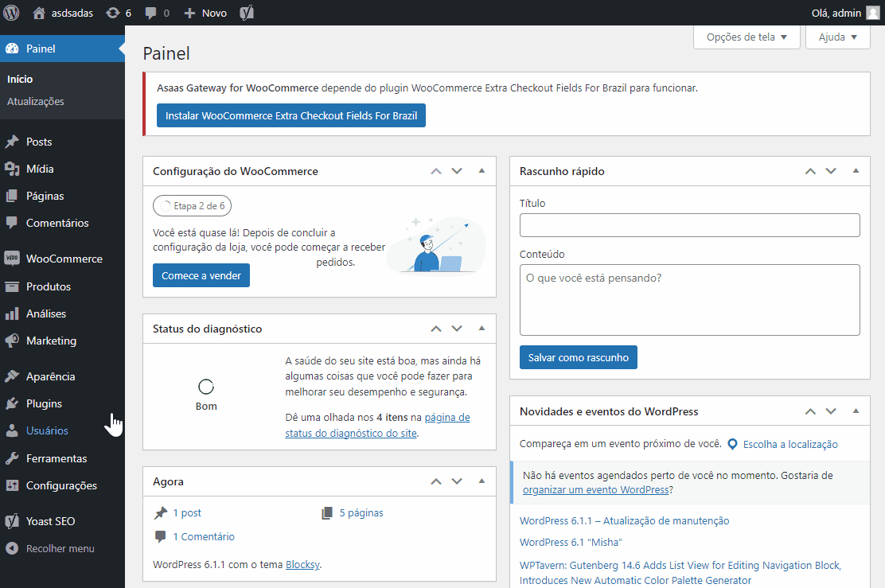
Task: Click the Ferramentas wrench icon
Action: tap(12, 458)
